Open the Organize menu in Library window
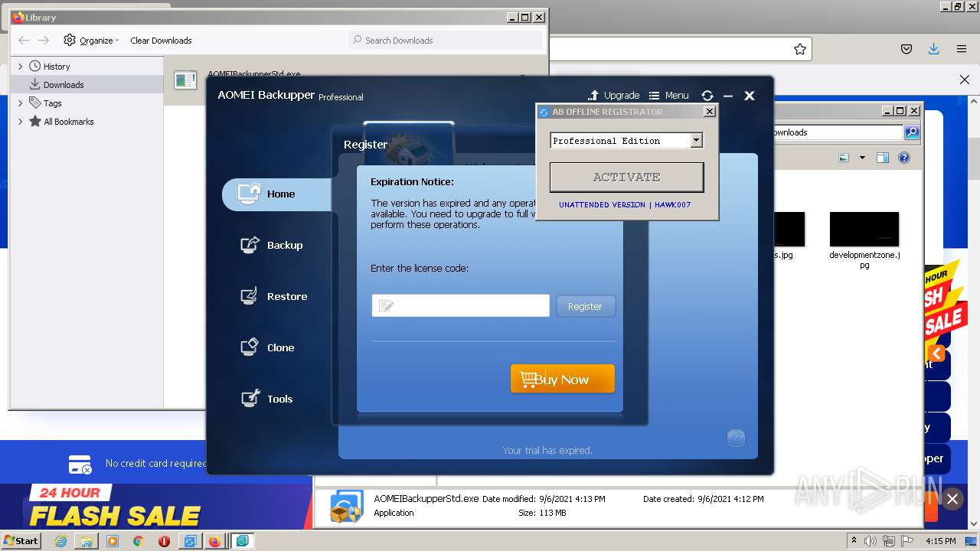The height and width of the screenshot is (551, 980). tap(91, 41)
